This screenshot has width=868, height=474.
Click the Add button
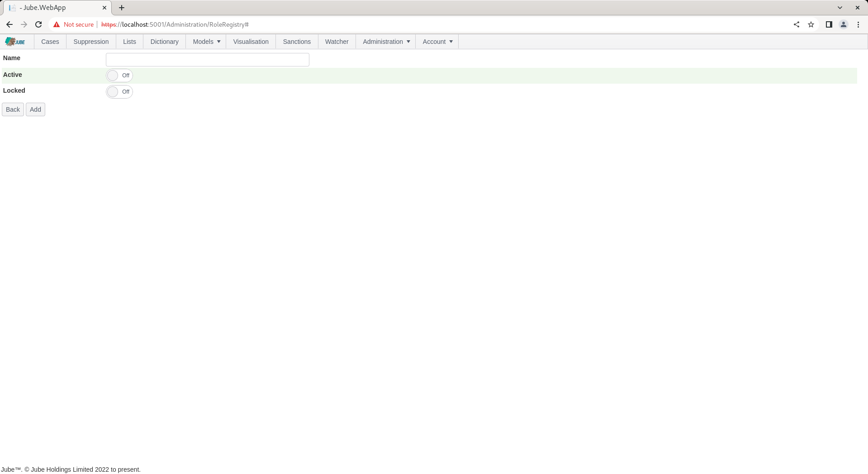[x=35, y=109]
